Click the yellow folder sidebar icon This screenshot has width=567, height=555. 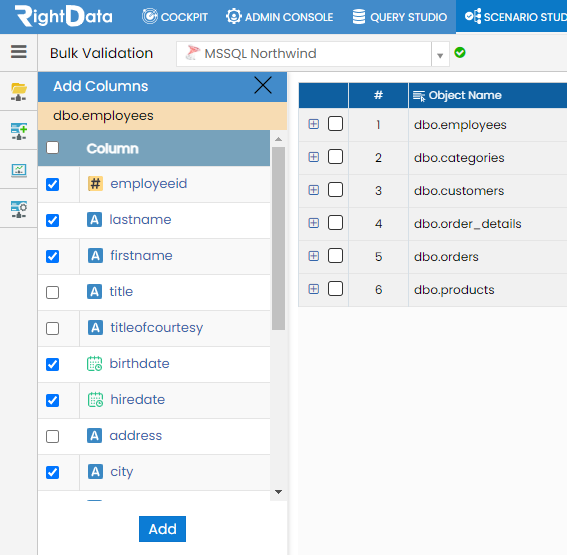click(x=18, y=92)
